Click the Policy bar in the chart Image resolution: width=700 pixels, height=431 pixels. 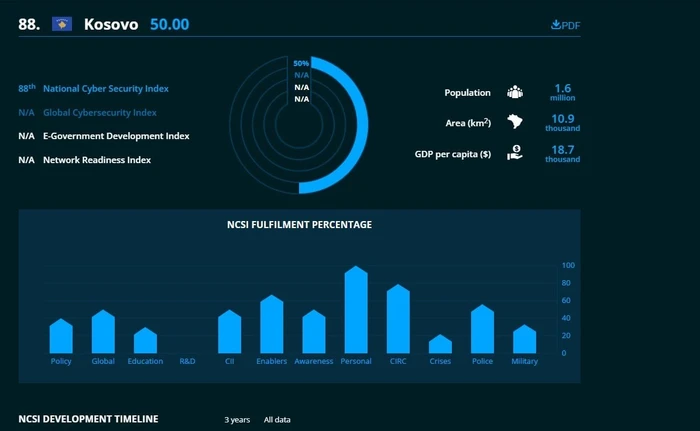coord(61,336)
